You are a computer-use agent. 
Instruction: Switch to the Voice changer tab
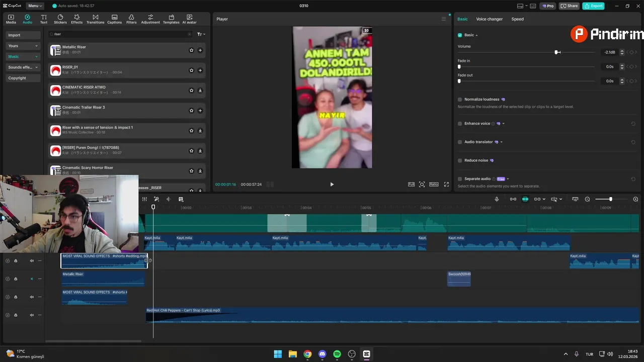pyautogui.click(x=489, y=19)
